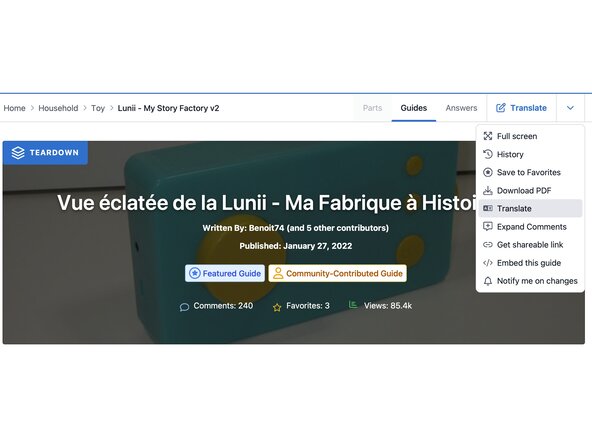Click '(and 5 other contributors)' text
The height and width of the screenshot is (444, 592).
pyautogui.click(x=338, y=228)
